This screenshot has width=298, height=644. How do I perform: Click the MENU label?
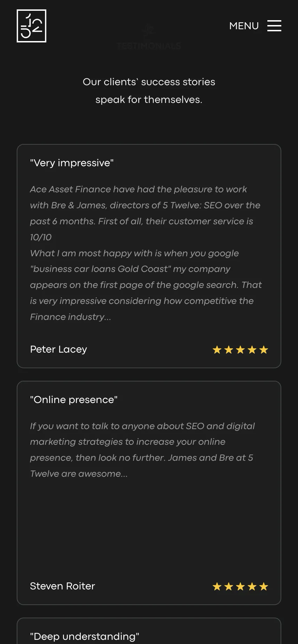click(244, 26)
